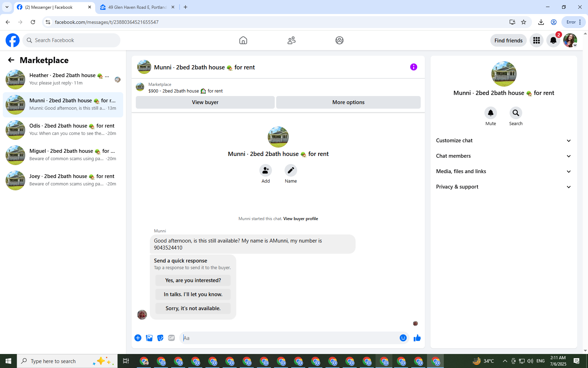Click the browser address bar URL
588x368 pixels.
pos(107,22)
